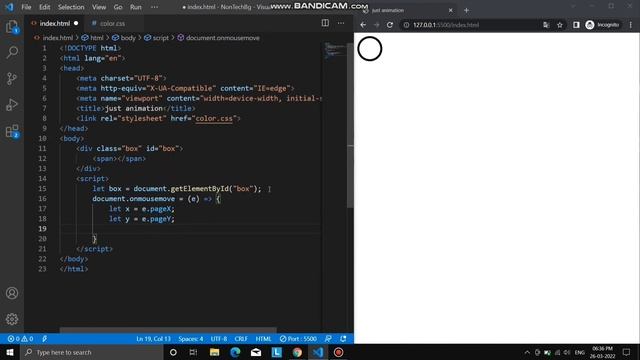Viewport: 640px width, 360px height.
Task: Click the UTF-8 encoding selector
Action: [219, 339]
